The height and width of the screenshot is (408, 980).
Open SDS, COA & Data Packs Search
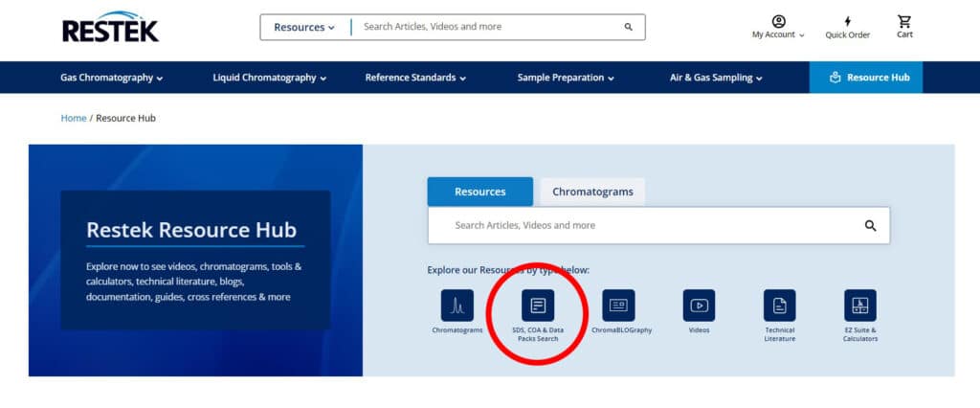(537, 306)
